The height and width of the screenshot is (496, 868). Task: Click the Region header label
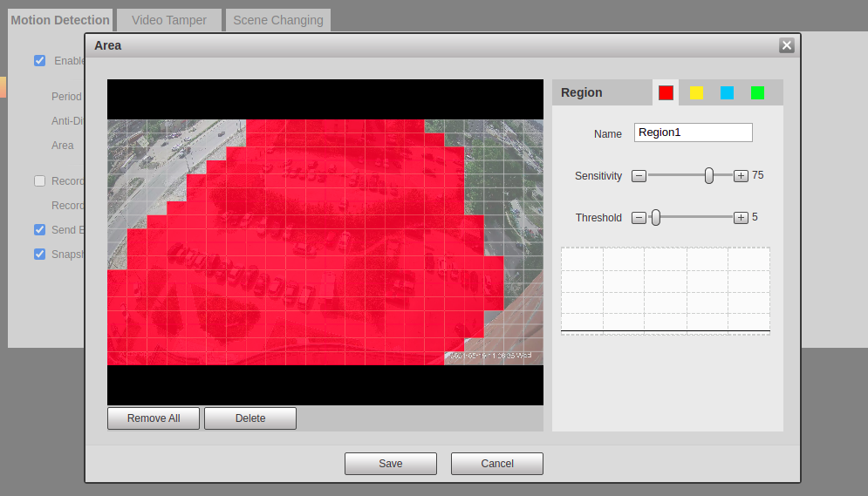tap(581, 93)
